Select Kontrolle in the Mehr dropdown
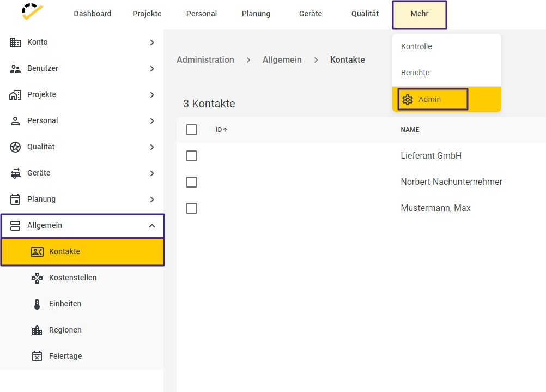546x392 pixels. pos(447,46)
